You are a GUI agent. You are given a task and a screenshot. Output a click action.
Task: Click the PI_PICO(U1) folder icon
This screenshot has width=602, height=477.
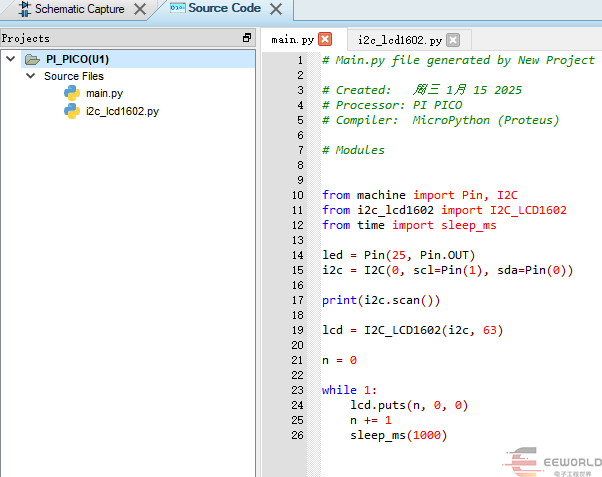click(x=32, y=59)
